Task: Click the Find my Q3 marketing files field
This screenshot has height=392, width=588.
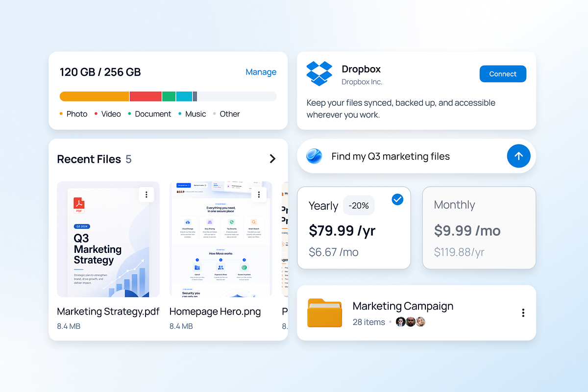Action: point(416,156)
